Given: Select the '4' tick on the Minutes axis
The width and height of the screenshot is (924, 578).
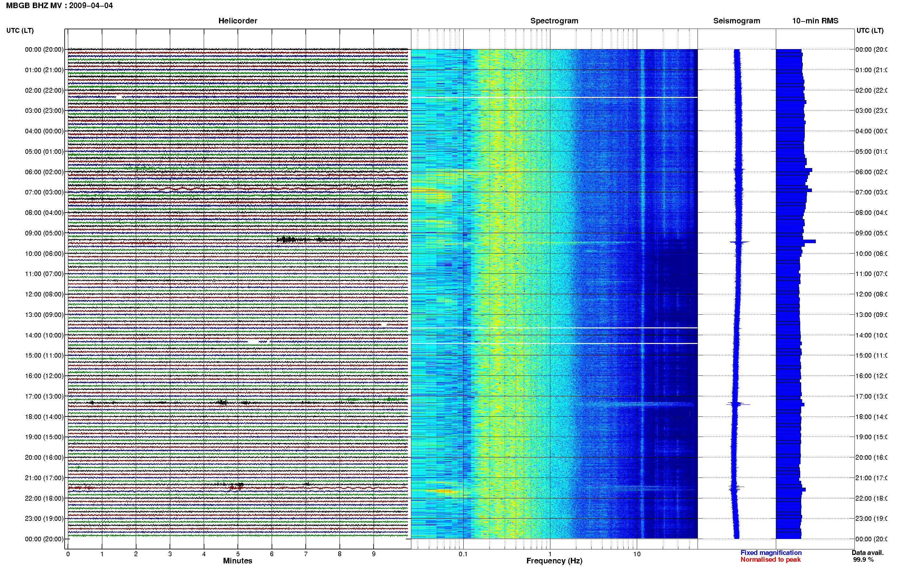Looking at the screenshot, I should pyautogui.click(x=204, y=554).
